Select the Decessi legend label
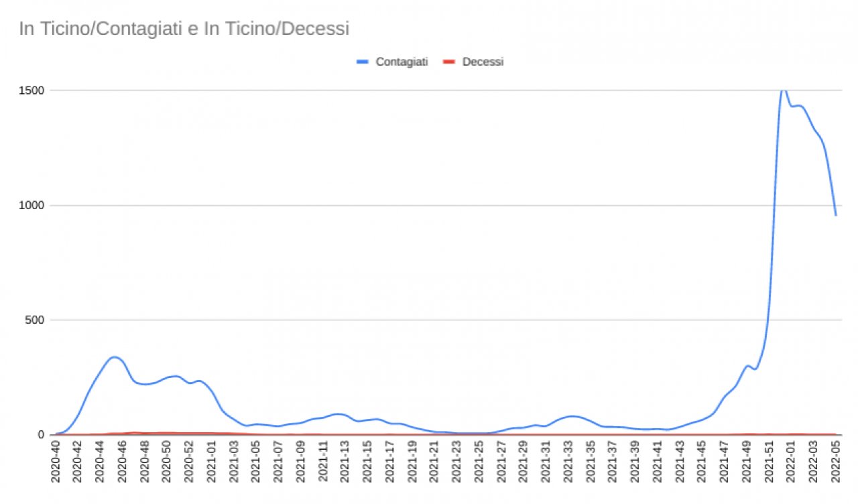This screenshot has height=504, width=858. tap(483, 62)
